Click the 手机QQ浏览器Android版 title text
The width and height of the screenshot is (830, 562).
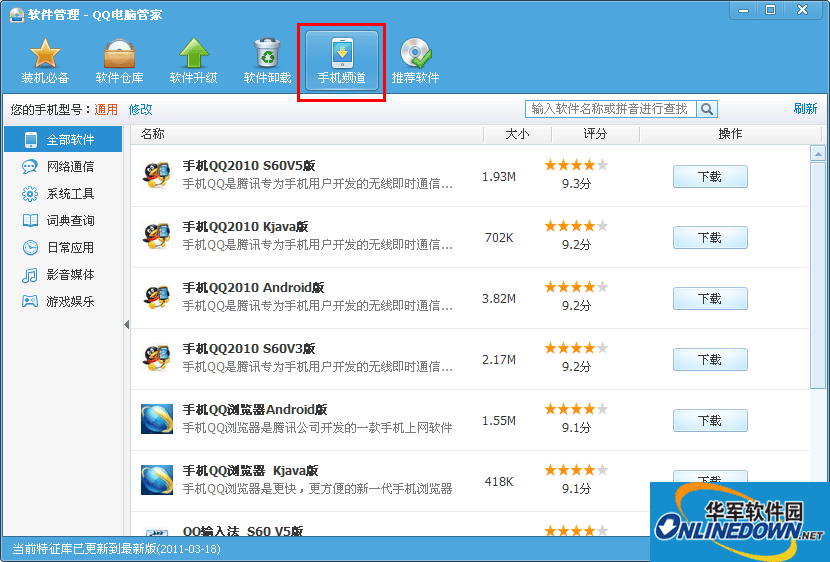(x=255, y=409)
